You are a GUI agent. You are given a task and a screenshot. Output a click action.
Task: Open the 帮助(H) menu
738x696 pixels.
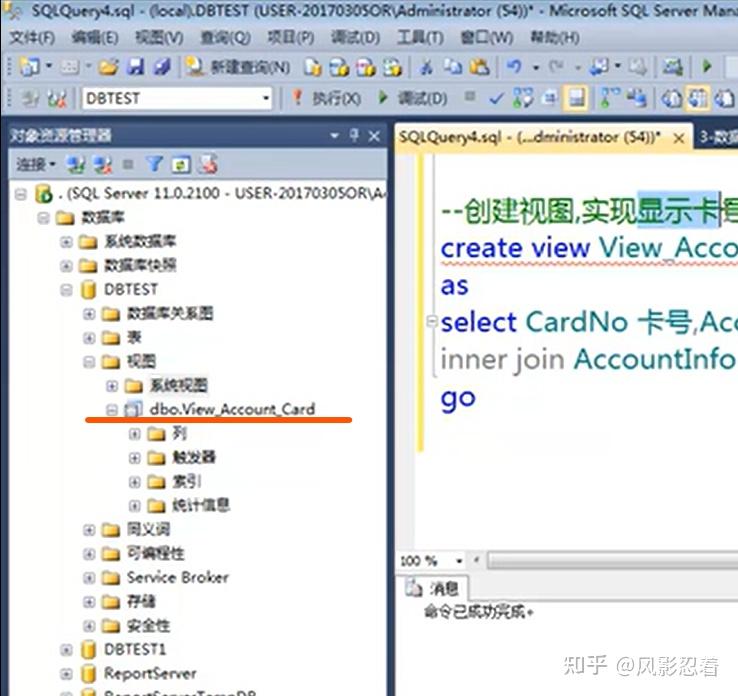click(x=555, y=37)
